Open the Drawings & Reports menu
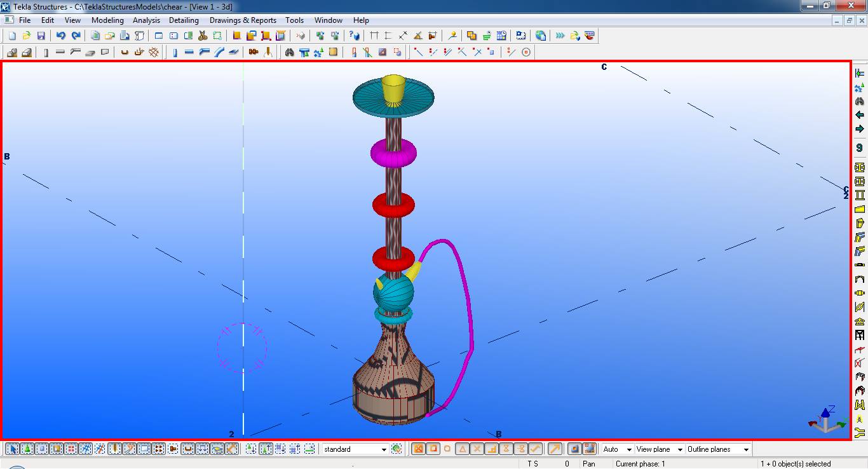 coord(243,20)
